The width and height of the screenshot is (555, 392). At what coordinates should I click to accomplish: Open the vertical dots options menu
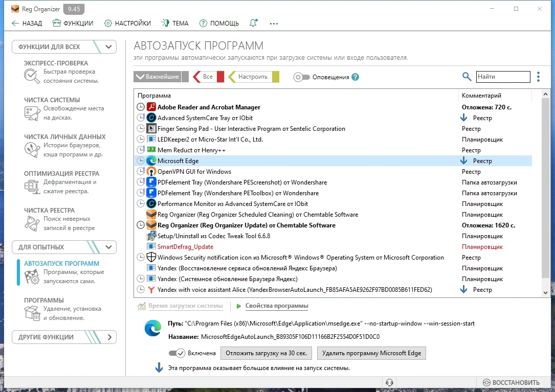pos(538,77)
